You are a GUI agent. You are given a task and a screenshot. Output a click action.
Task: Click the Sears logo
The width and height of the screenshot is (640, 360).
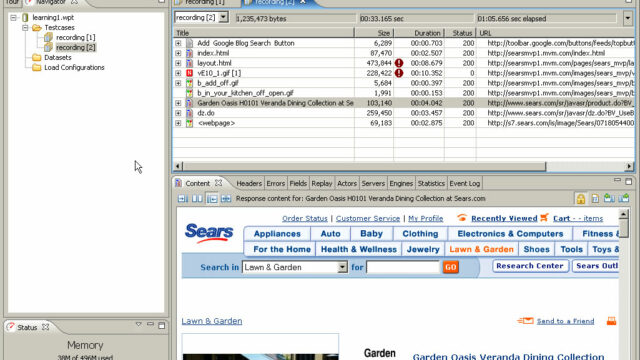pyautogui.click(x=209, y=233)
